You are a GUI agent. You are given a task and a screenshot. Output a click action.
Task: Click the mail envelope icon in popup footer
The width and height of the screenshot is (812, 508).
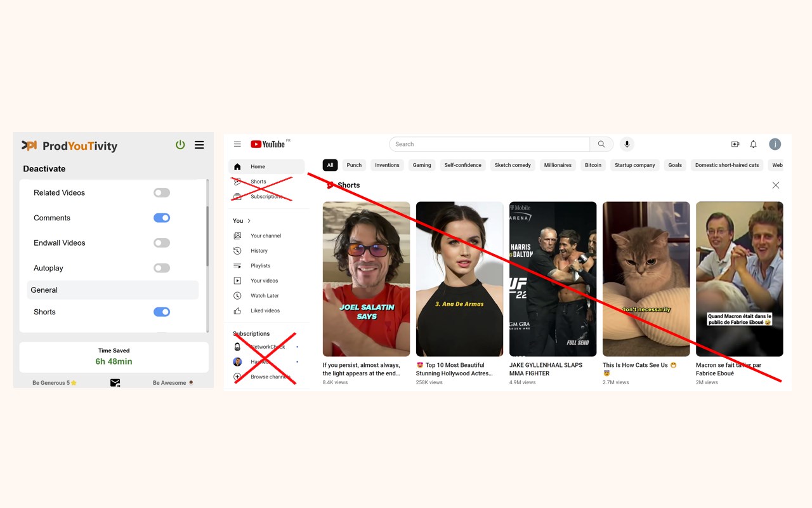point(115,383)
